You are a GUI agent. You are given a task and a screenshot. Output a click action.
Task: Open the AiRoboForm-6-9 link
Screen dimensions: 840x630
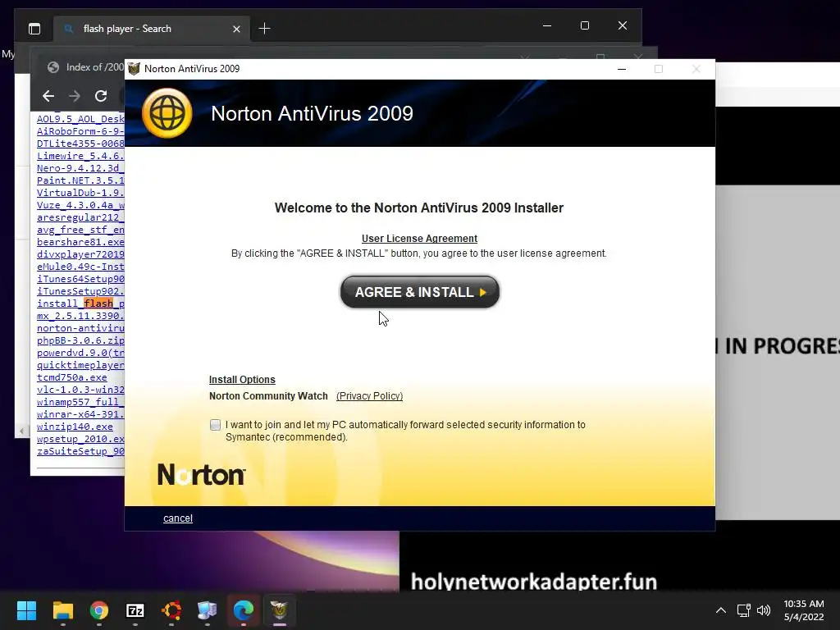pyautogui.click(x=80, y=131)
